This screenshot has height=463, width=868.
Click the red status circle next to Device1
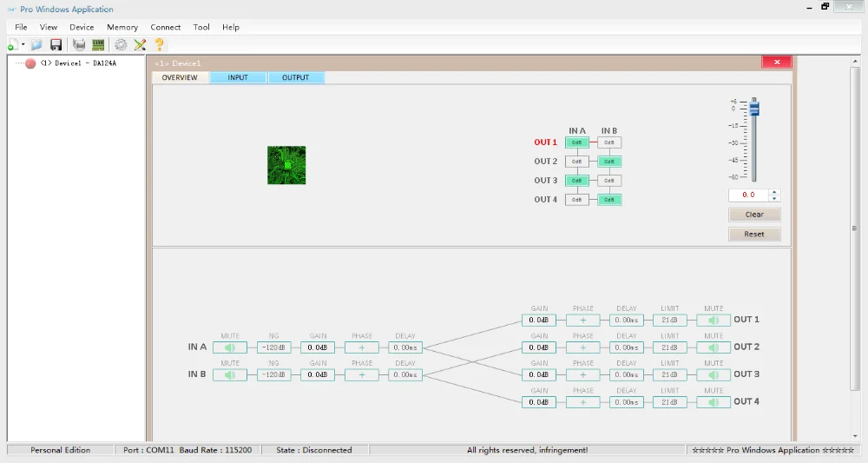click(x=30, y=63)
